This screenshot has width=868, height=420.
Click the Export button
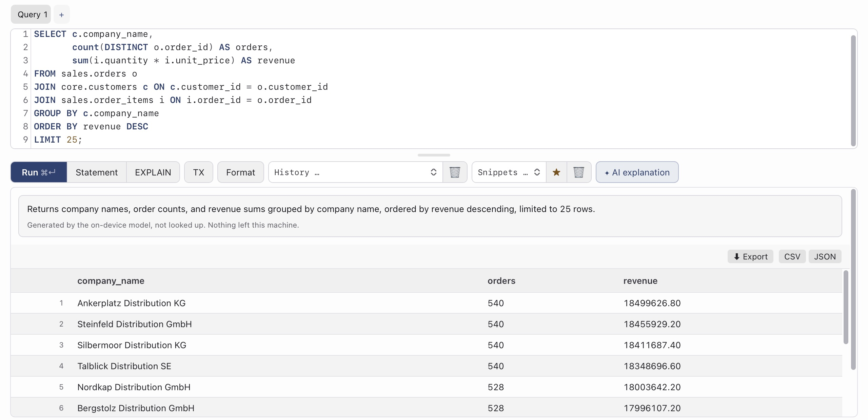click(750, 257)
